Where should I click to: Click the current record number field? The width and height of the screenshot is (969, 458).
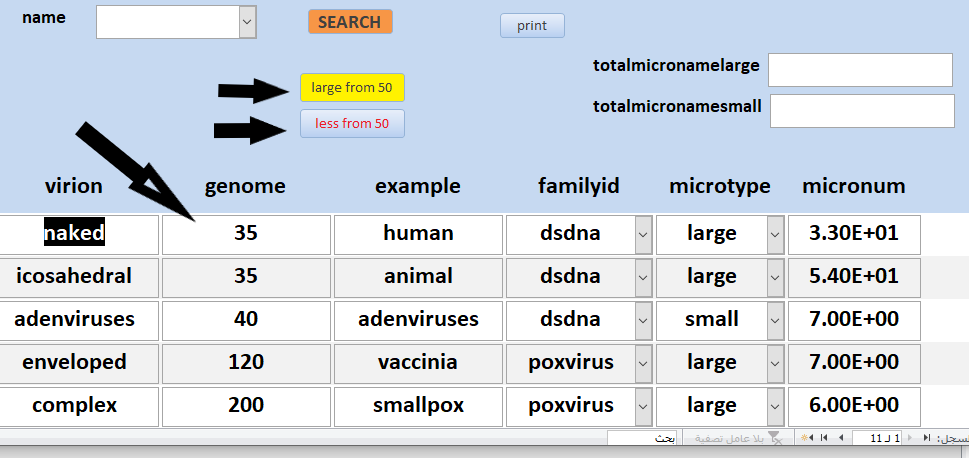click(x=876, y=438)
